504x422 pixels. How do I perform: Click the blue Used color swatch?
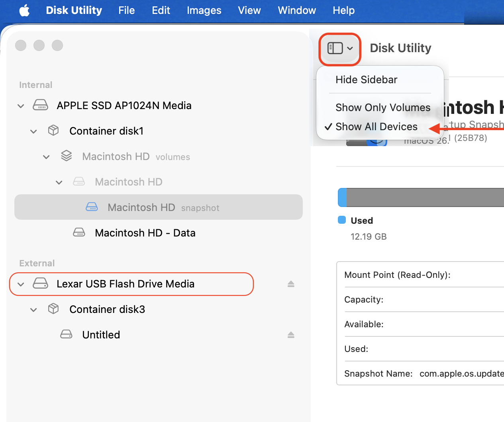pos(341,220)
